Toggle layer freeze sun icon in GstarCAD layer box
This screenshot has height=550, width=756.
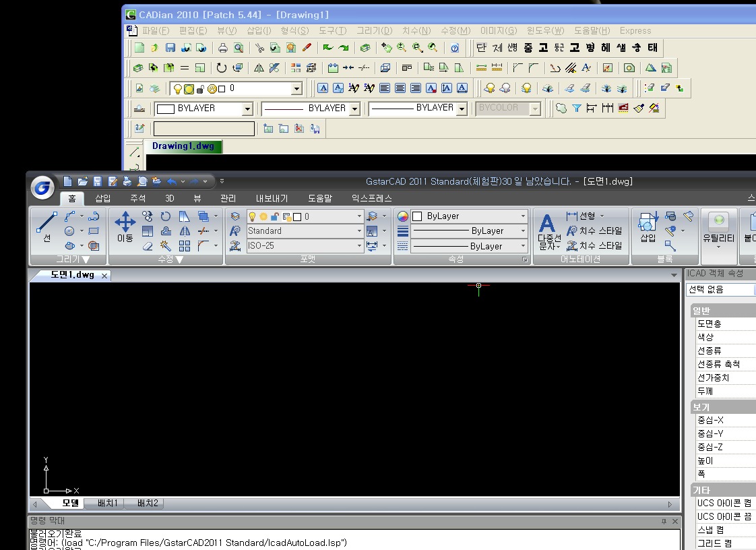tap(263, 216)
